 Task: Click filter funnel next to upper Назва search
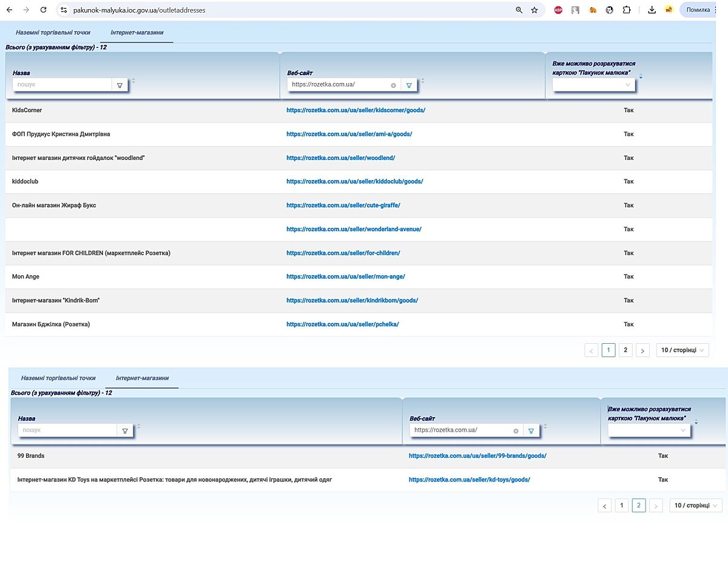(x=120, y=85)
